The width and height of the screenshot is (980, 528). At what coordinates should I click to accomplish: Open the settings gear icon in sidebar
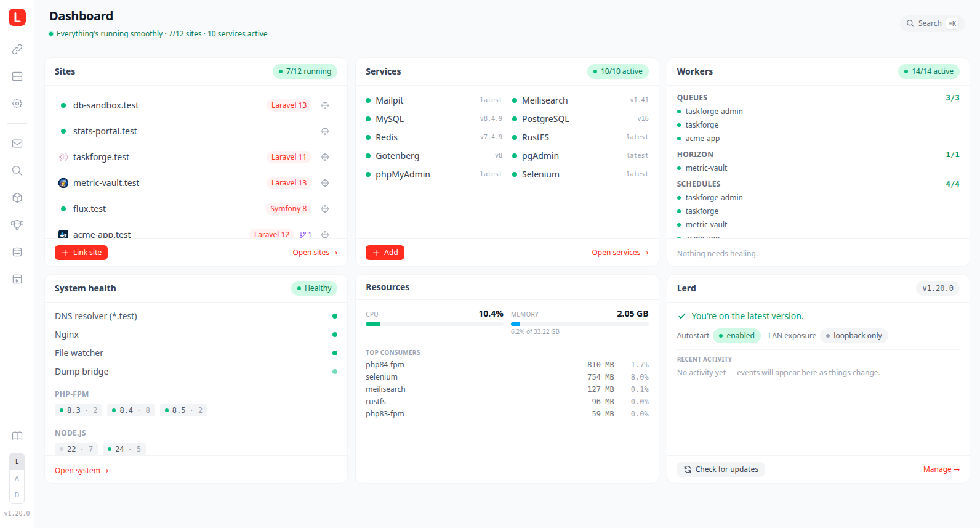coord(17,104)
